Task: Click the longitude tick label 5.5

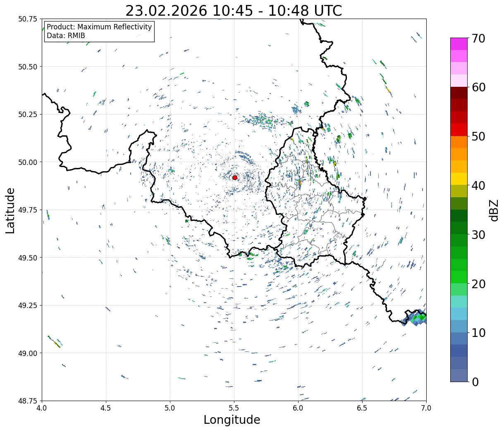Action: click(x=234, y=408)
